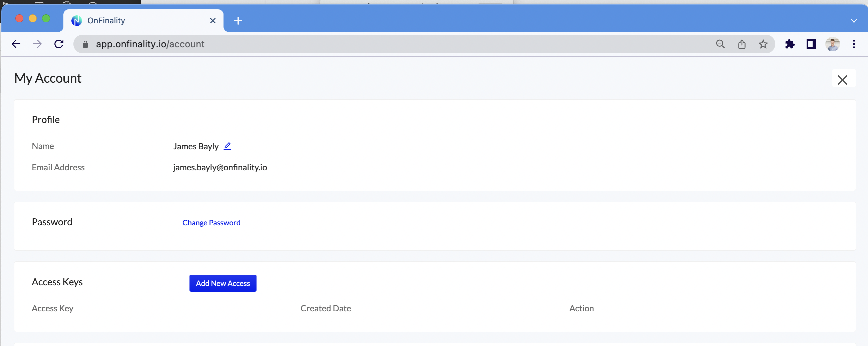This screenshot has width=868, height=346.
Task: View site info via lock icon
Action: (85, 44)
